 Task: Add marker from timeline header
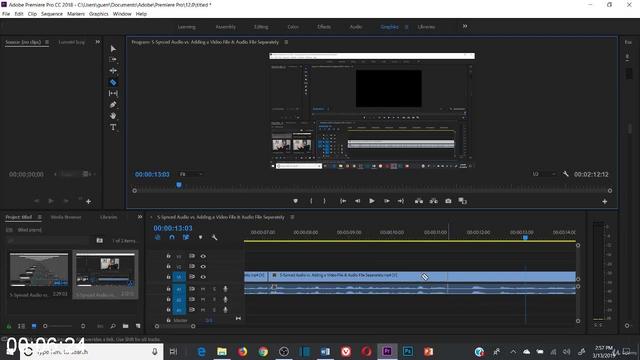click(200, 237)
